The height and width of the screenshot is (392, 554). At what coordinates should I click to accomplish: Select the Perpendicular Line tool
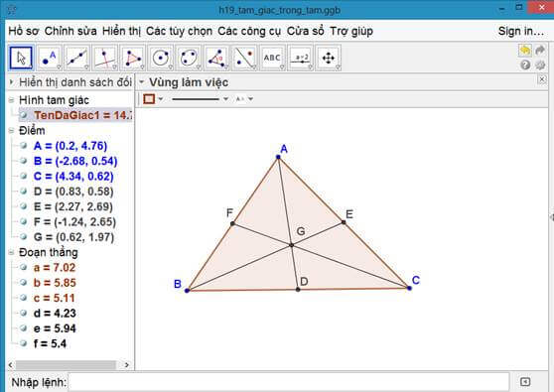point(105,58)
